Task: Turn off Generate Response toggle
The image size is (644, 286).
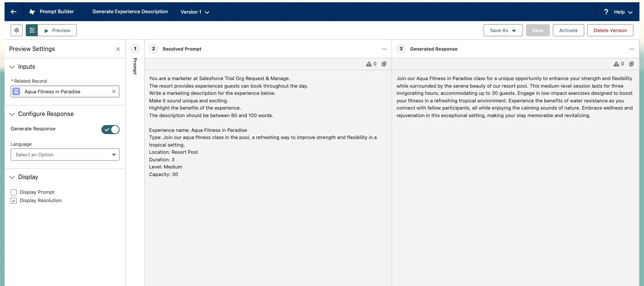Action: (110, 130)
